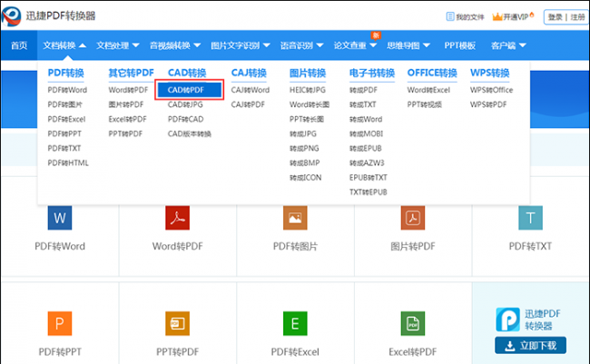
Task: Click the 迅捷PDF转换器 logo icon
Action: (x=11, y=15)
